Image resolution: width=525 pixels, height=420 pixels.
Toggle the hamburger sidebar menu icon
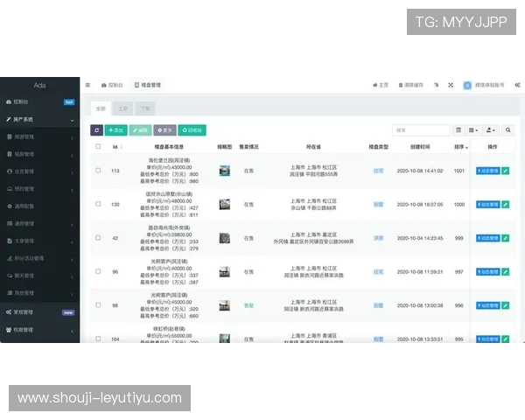tap(87, 85)
